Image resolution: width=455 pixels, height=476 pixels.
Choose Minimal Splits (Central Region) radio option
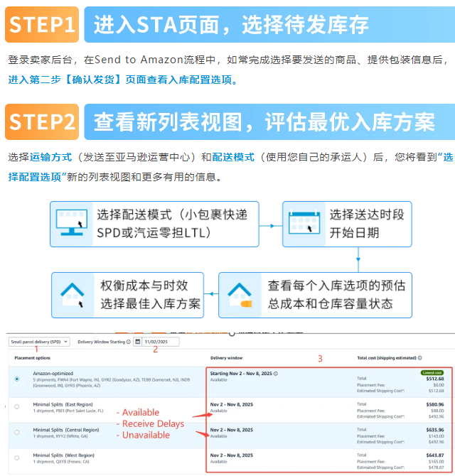(16, 432)
